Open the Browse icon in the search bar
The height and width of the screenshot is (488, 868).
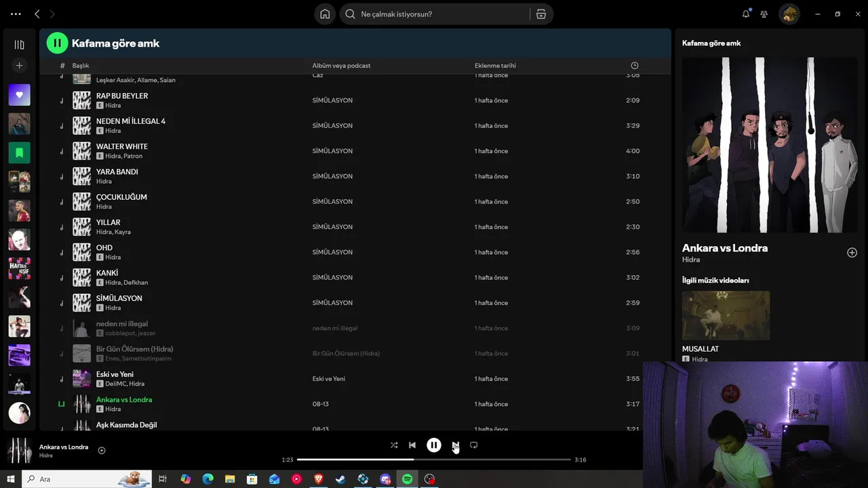541,14
